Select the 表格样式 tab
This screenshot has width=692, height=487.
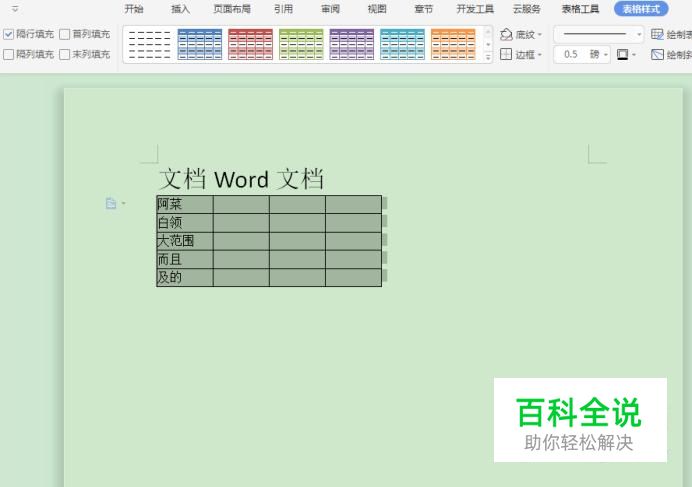pos(641,9)
